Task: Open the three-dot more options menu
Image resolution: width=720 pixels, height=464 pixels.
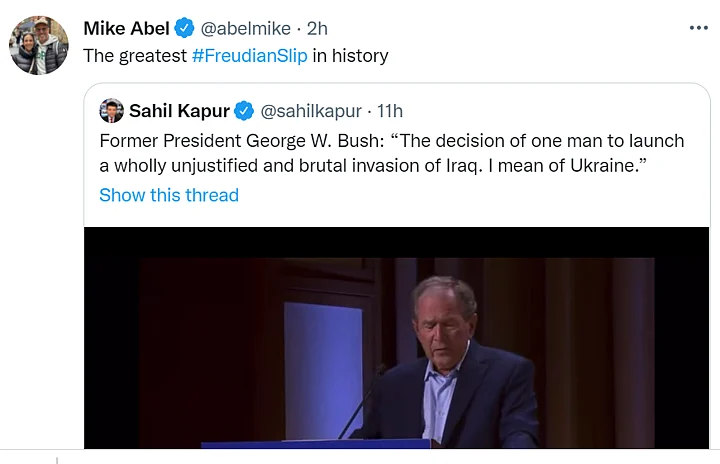Action: pos(697,28)
